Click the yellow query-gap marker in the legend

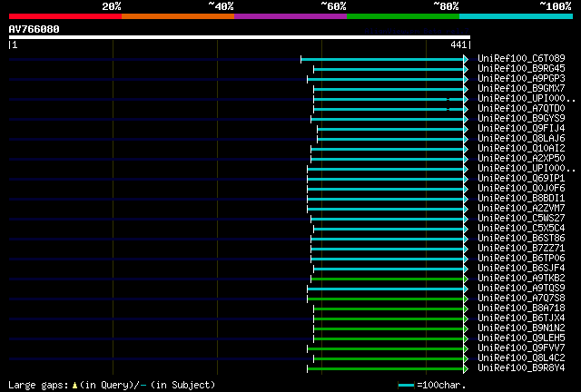pos(74,386)
